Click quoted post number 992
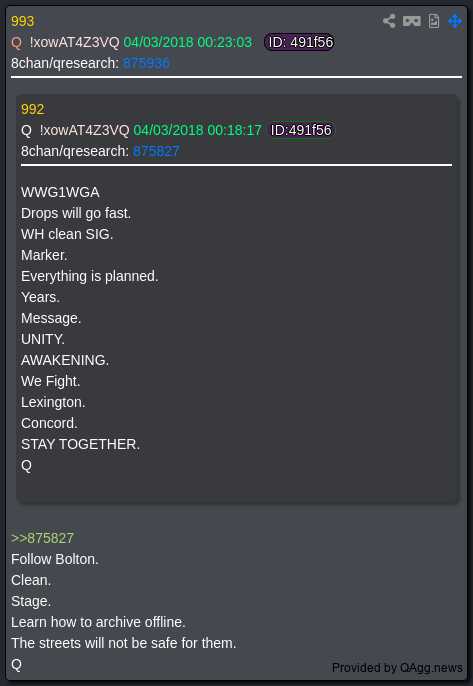The image size is (473, 686). click(33, 109)
